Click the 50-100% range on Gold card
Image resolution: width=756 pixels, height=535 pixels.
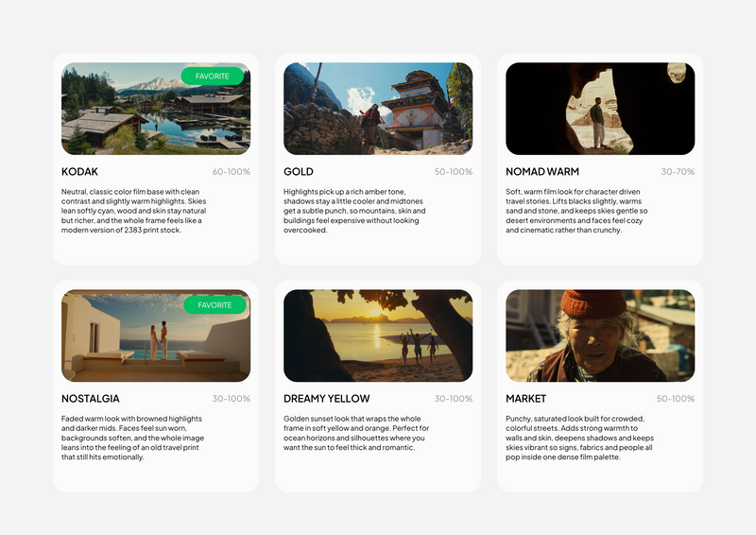(x=453, y=172)
